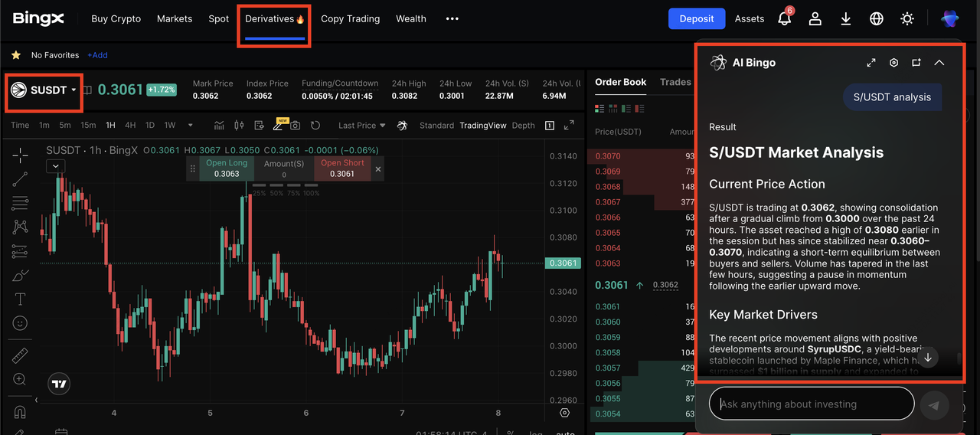This screenshot has height=435, width=980.
Task: Open the Last Price dropdown
Action: (x=362, y=126)
